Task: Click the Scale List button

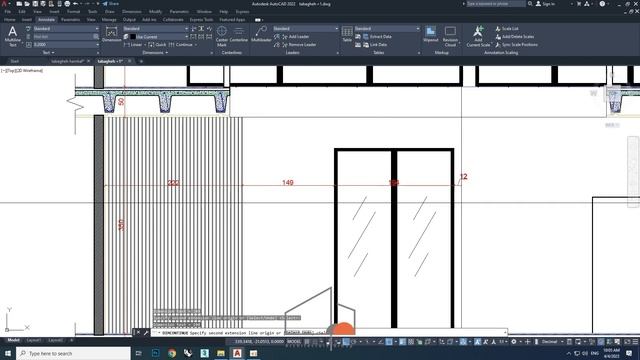Action: 507,29
